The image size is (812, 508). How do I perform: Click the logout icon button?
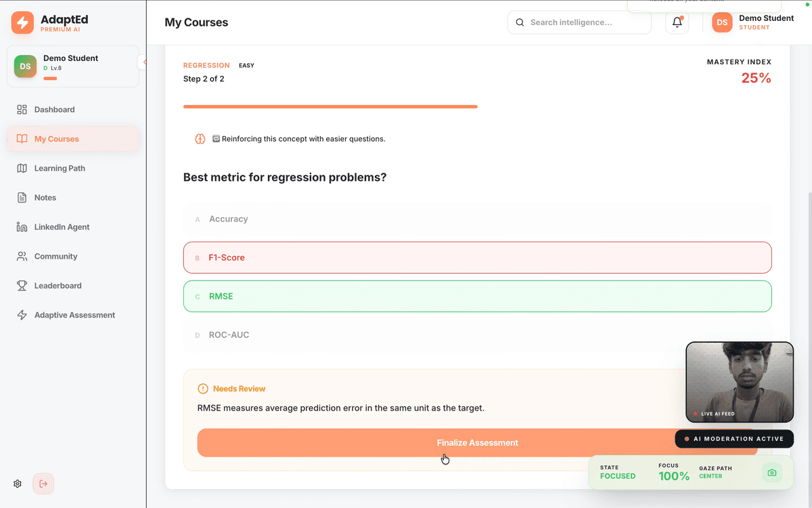point(43,484)
